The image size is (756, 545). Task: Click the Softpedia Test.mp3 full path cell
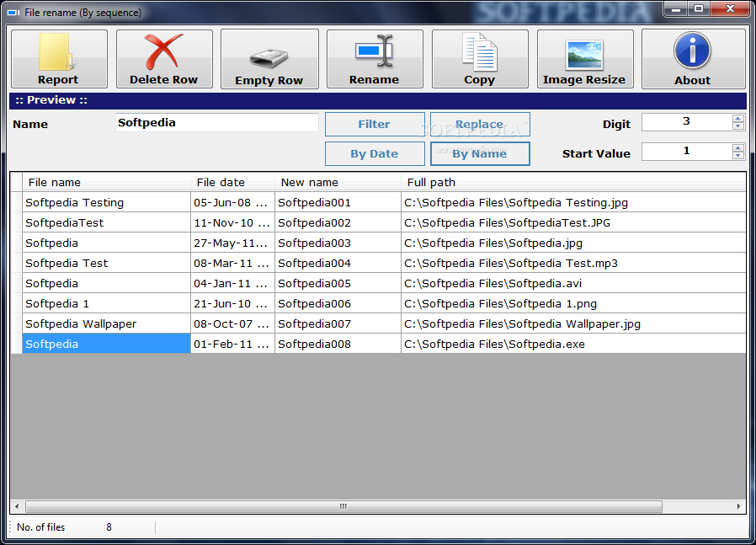pyautogui.click(x=573, y=264)
